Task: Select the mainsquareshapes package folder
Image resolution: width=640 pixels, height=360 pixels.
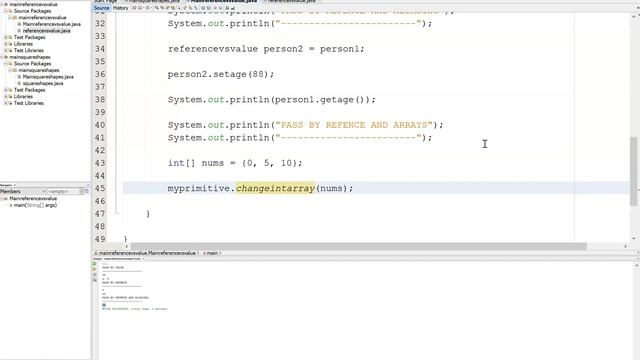Action: pyautogui.click(x=39, y=70)
